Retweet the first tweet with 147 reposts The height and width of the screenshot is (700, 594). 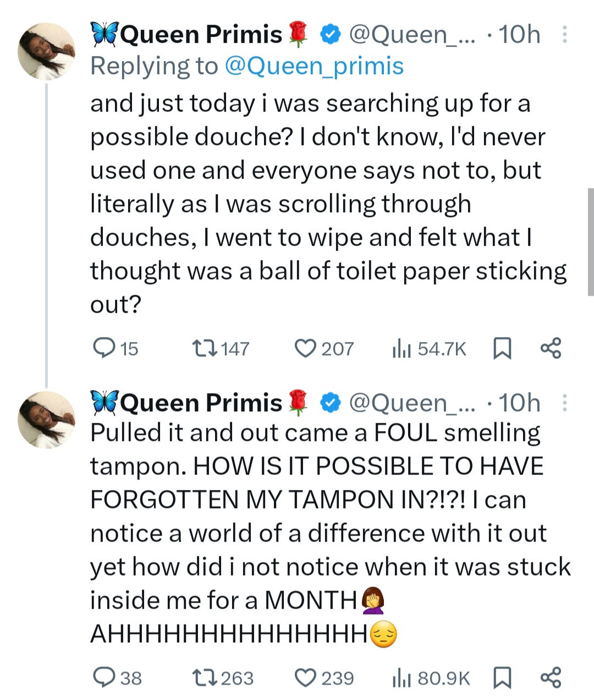click(205, 348)
